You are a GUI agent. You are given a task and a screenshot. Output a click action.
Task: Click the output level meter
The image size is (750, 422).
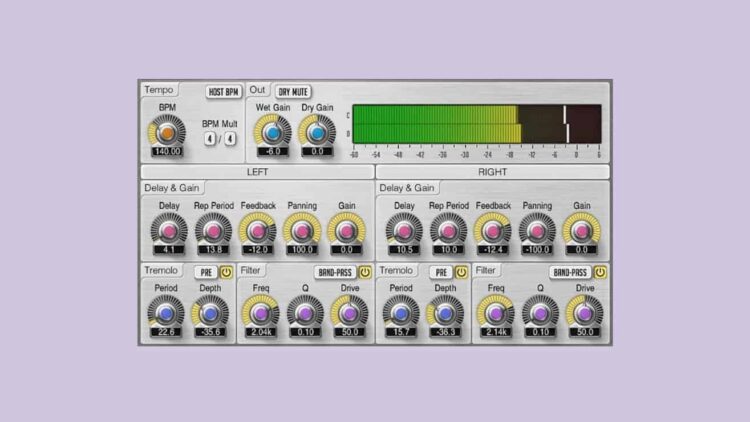(477, 124)
